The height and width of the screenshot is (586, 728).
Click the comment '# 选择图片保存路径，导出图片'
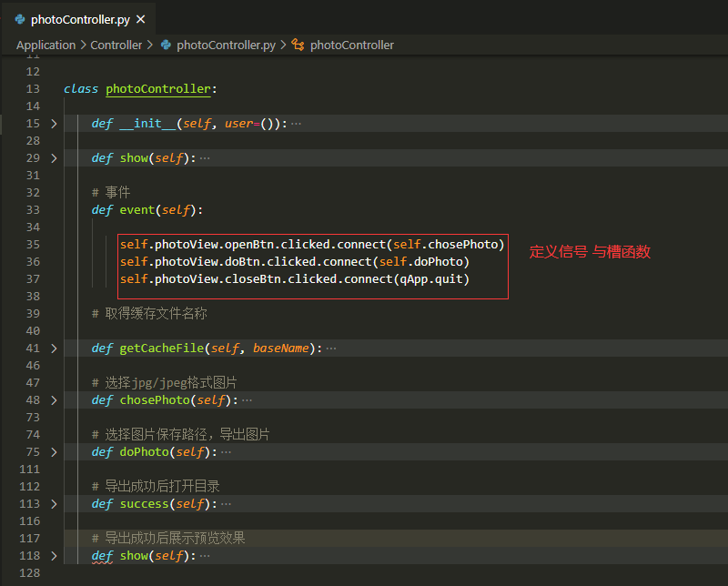click(x=180, y=435)
